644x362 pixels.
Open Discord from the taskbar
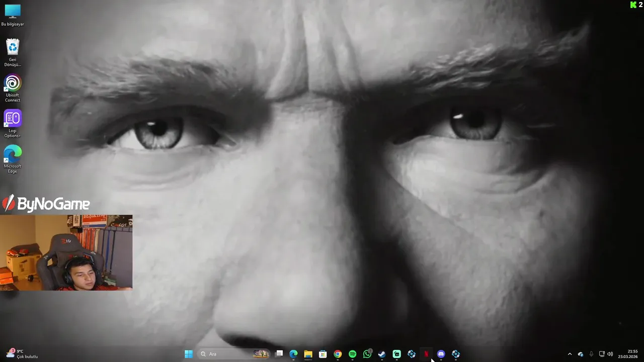441,354
